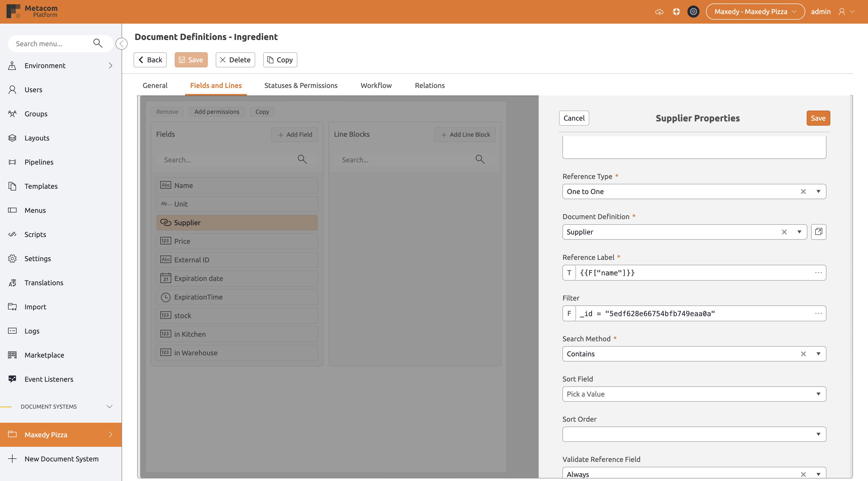Open the Filter expression editor dots
This screenshot has height=481, width=868.
click(819, 313)
